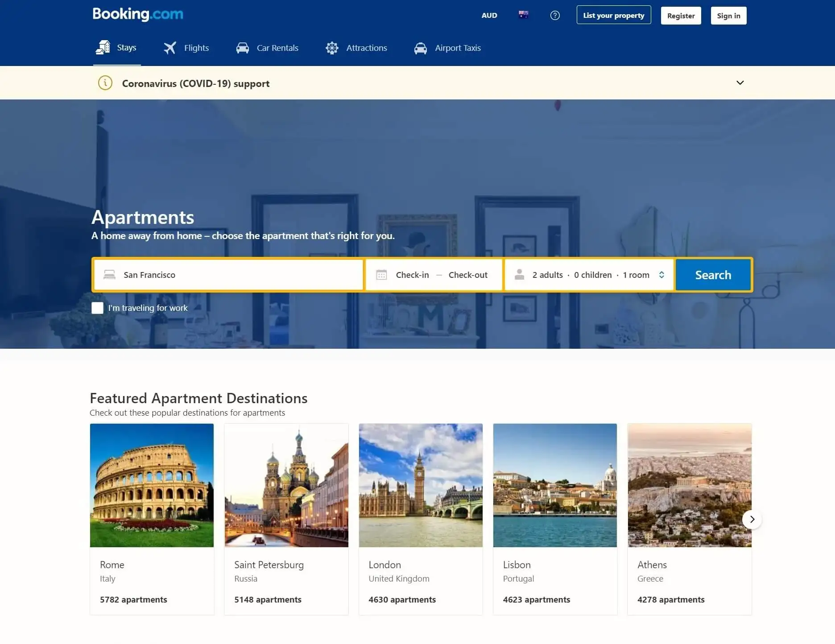Check the I'm traveling for work box
This screenshot has height=644, width=835.
tap(97, 308)
